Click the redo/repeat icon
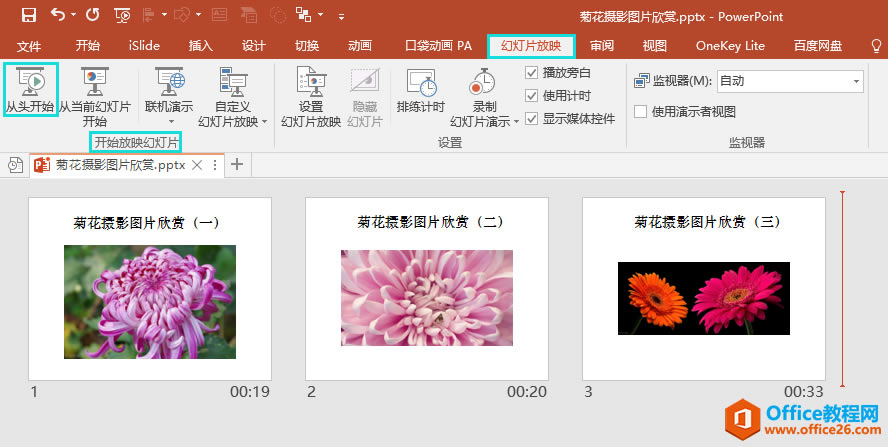Screen dimensions: 888x447 point(92,15)
